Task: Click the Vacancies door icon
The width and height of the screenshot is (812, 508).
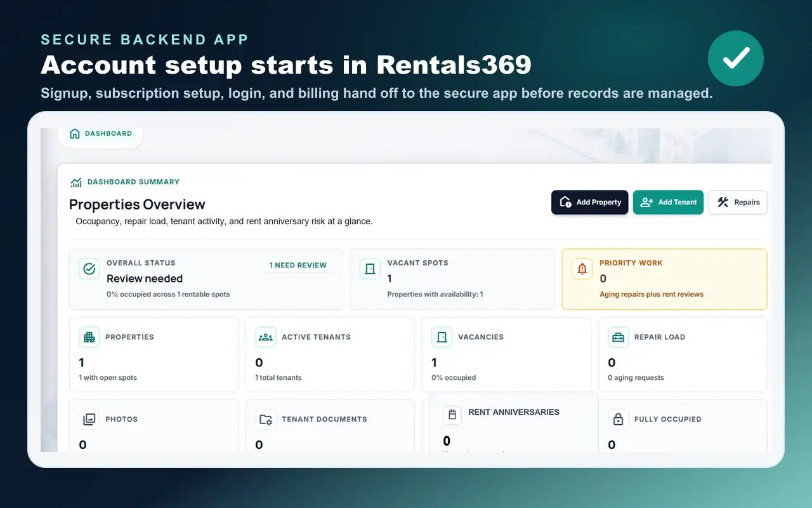Action: (x=442, y=337)
